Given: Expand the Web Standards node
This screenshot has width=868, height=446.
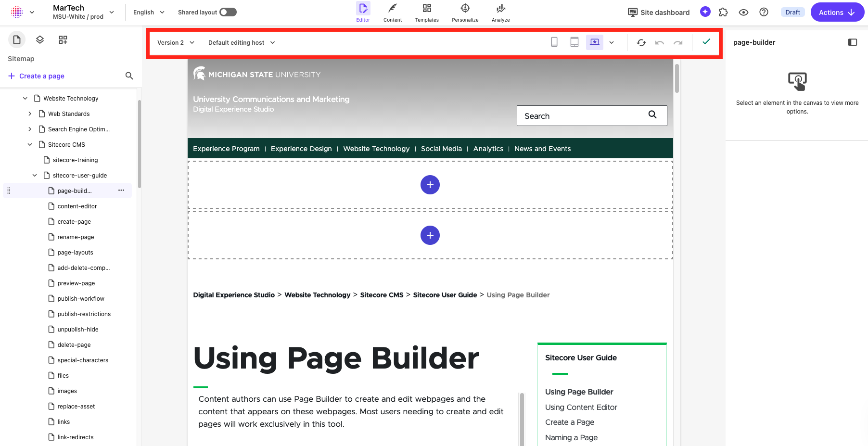Looking at the screenshot, I should (30, 114).
